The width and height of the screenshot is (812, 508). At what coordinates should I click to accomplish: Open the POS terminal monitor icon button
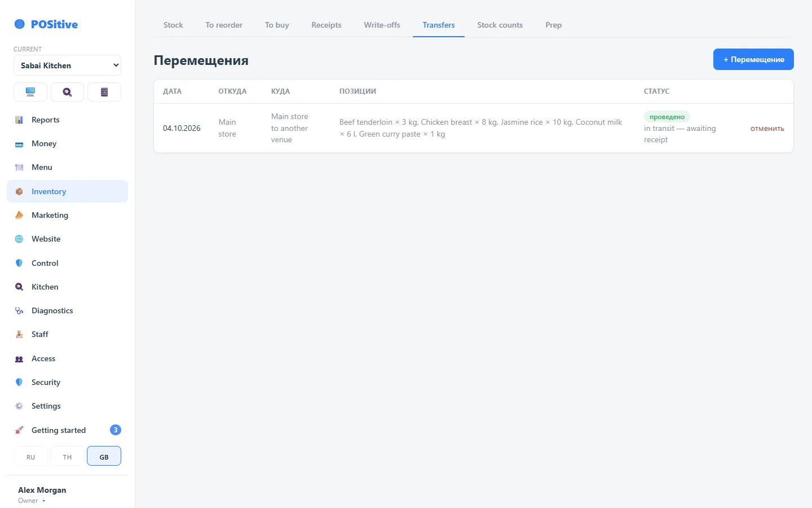pos(30,92)
